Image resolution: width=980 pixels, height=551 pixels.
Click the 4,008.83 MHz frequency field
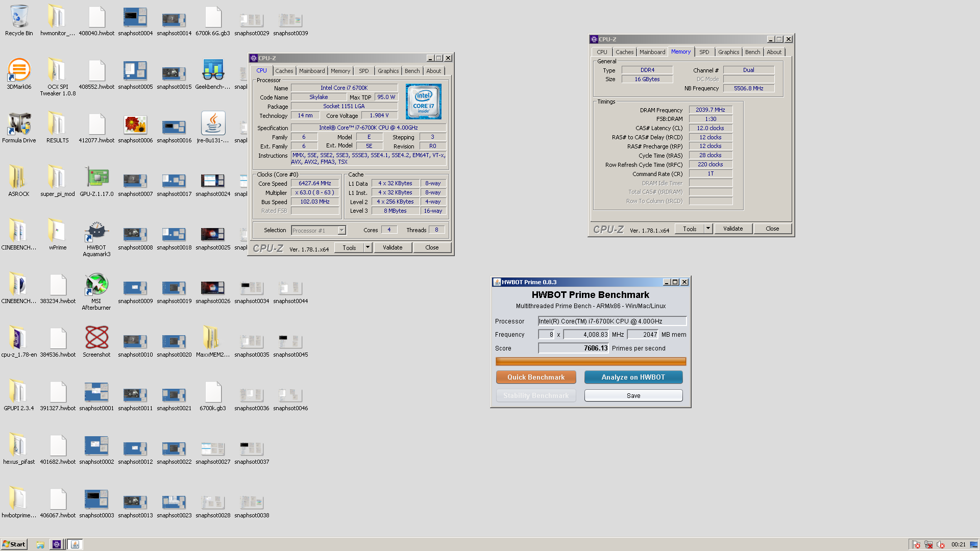586,335
